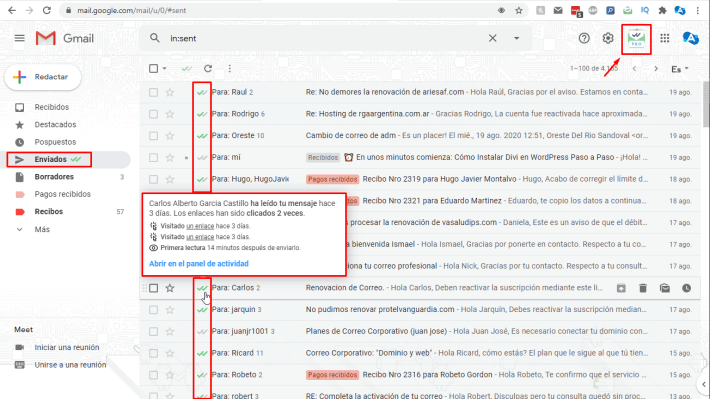The width and height of the screenshot is (710, 399).
Task: Toggle the select-all checkbox
Action: 154,68
